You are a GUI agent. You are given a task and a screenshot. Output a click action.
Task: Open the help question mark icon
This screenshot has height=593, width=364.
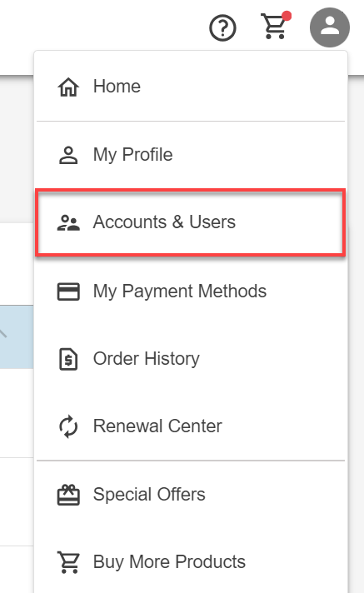click(x=222, y=27)
